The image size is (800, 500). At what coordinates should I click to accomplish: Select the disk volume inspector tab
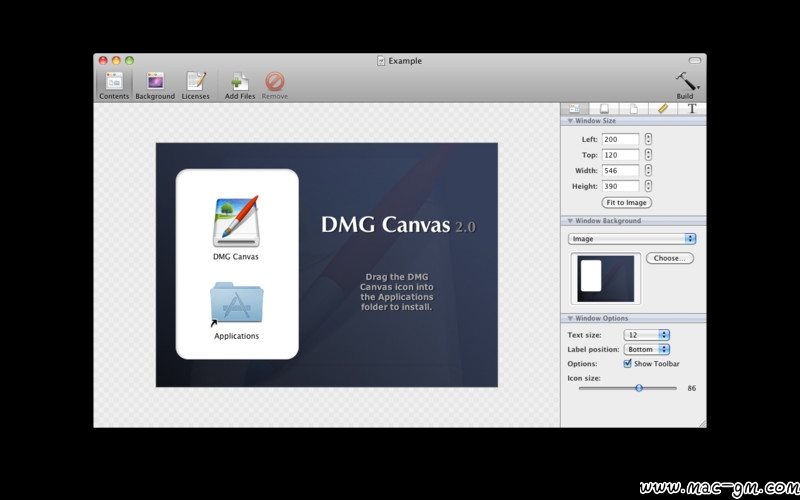point(604,109)
